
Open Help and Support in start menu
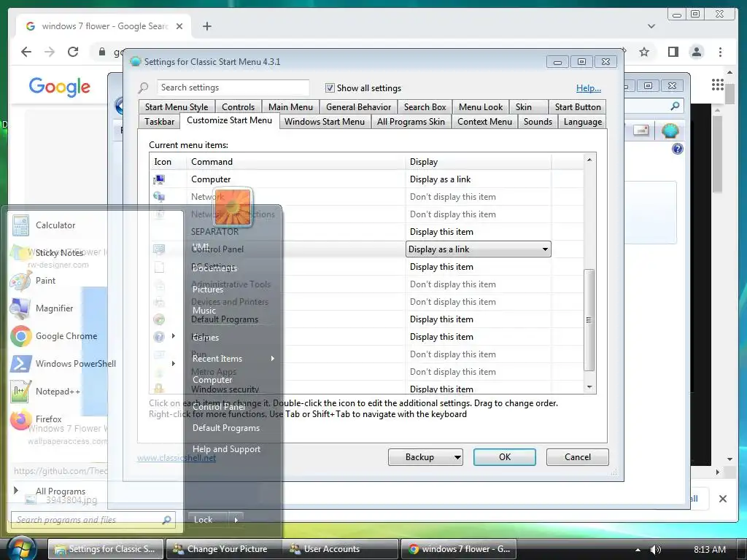pyautogui.click(x=226, y=449)
